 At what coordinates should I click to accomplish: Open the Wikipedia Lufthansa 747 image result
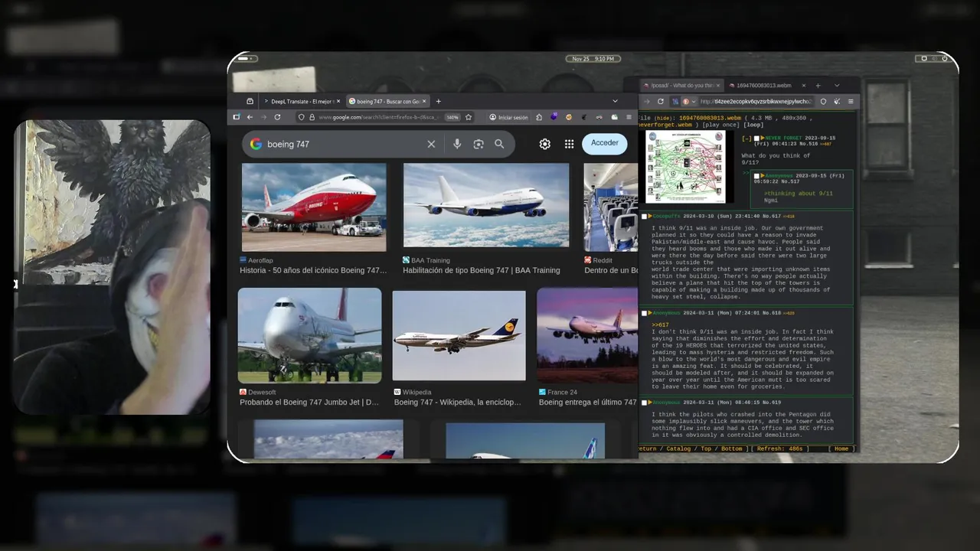point(459,335)
